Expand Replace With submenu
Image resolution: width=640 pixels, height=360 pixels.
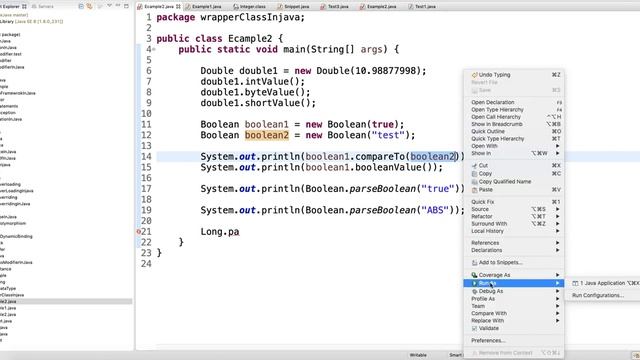[x=514, y=321]
